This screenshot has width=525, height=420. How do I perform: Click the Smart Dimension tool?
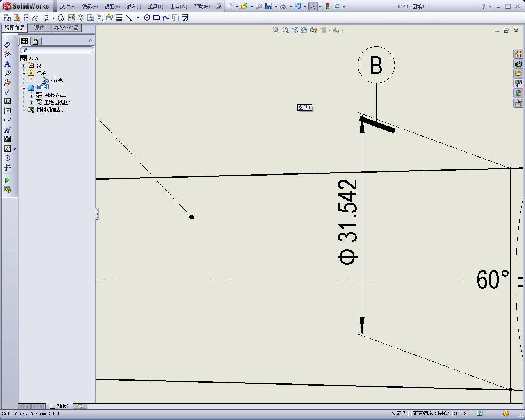pyautogui.click(x=7, y=45)
